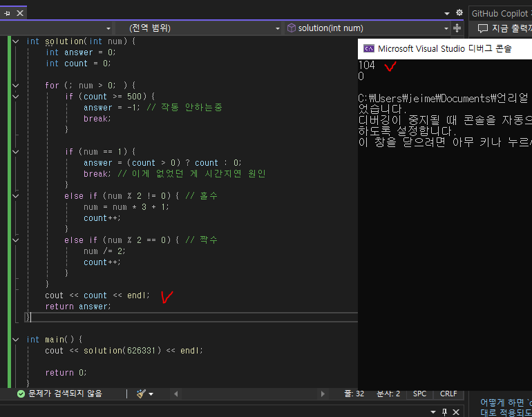The height and width of the screenshot is (417, 532).
Task: Click the debug console window icon
Action: click(369, 48)
